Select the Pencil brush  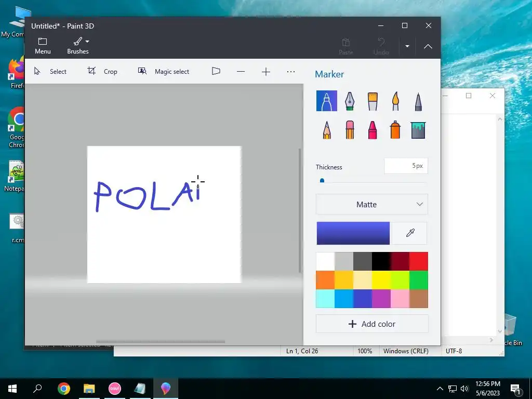pos(327,130)
